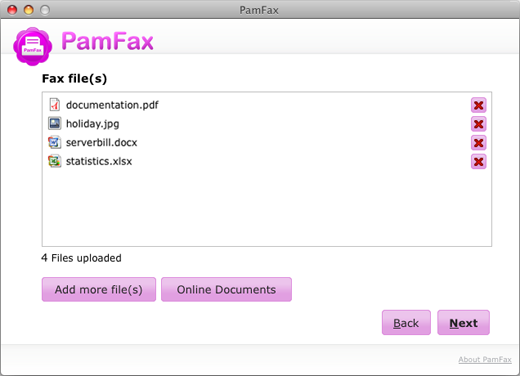Click the PDF icon beside documentation.pdf
The height and width of the screenshot is (376, 520).
tap(54, 105)
